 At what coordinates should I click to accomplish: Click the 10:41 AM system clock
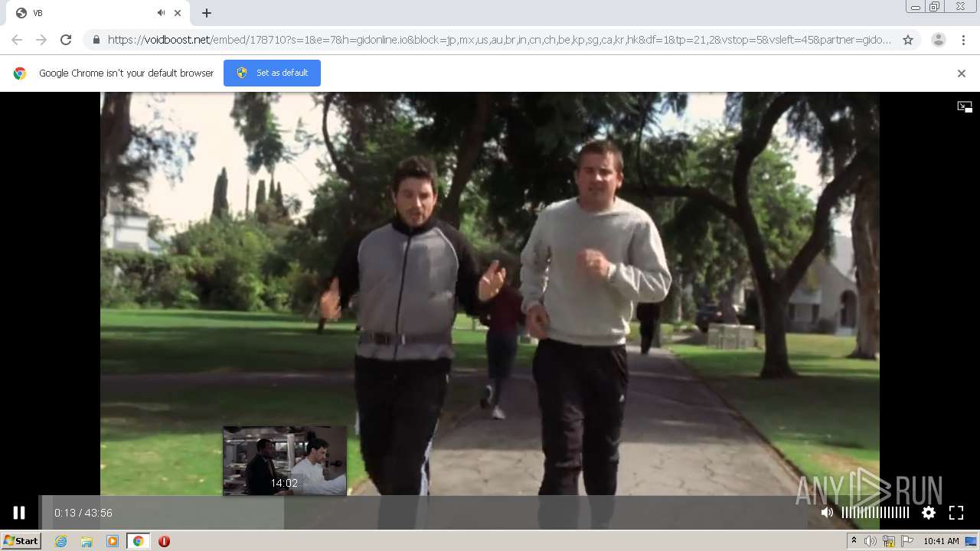pos(941,541)
